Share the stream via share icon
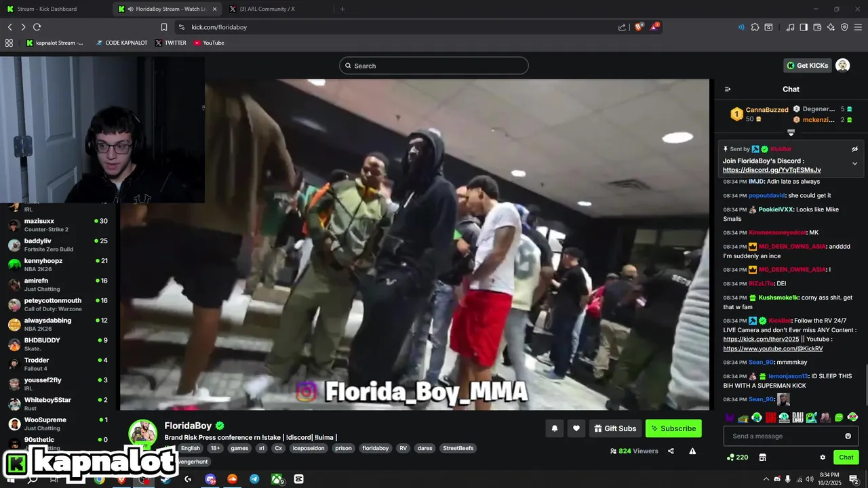Screen dimensions: 868x488 (671, 451)
